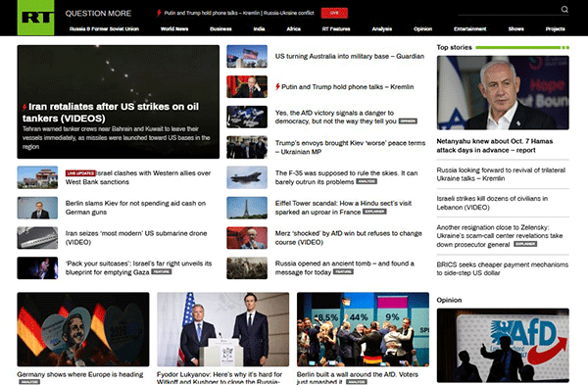Click the RT logo in the header
The width and height of the screenshot is (588, 385).
pyautogui.click(x=35, y=18)
